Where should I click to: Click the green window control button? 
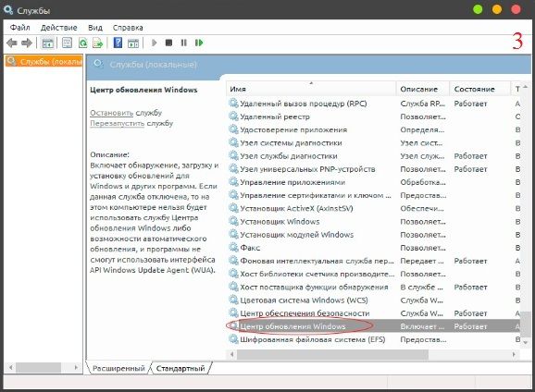pos(478,9)
